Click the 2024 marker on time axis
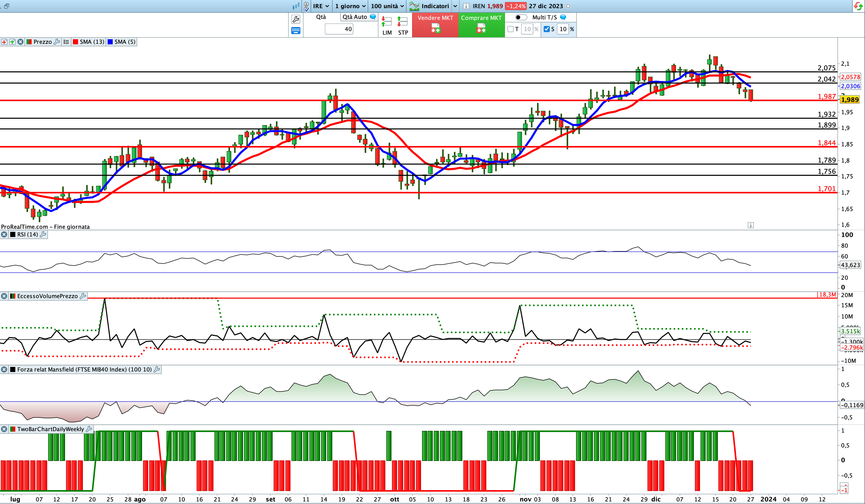The height and width of the screenshot is (504, 865). 768,499
